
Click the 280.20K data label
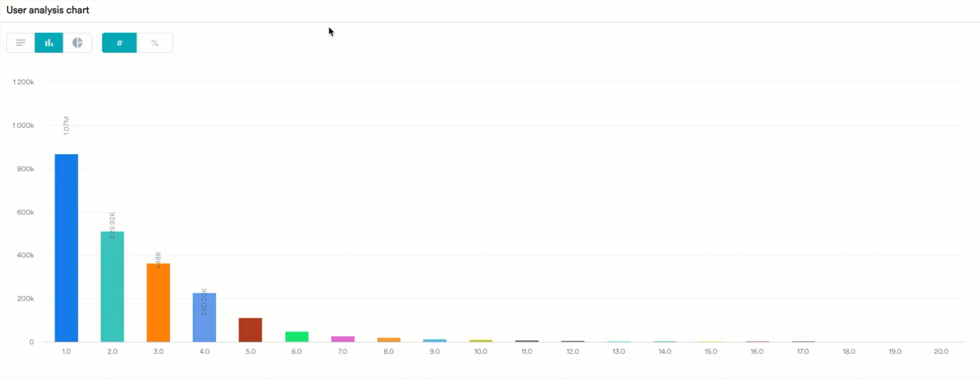(204, 302)
